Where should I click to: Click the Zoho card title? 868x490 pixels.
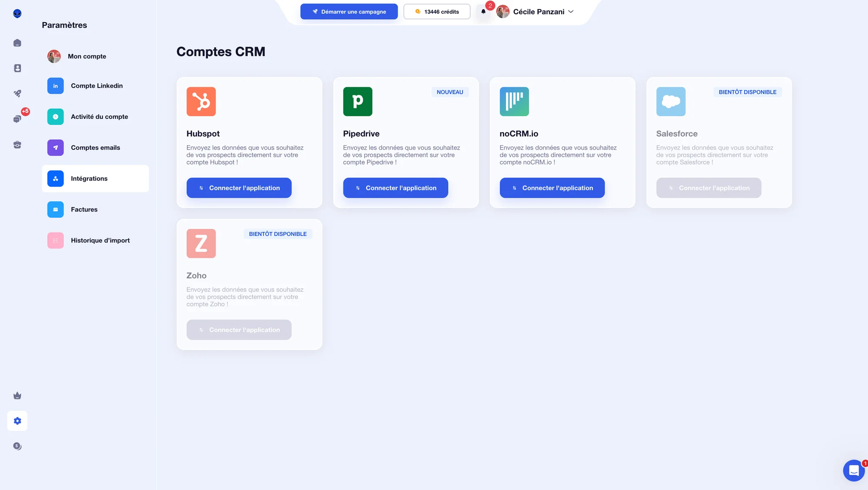pyautogui.click(x=196, y=275)
